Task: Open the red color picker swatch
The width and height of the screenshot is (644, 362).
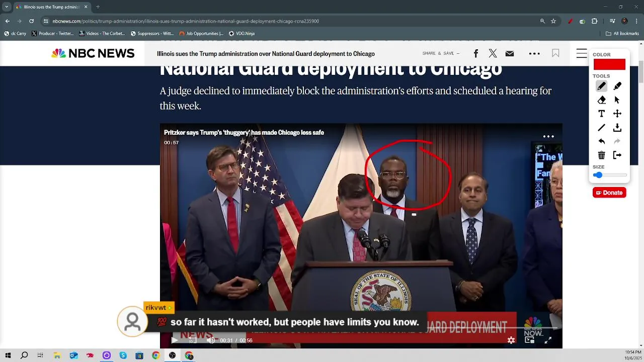Action: 609,64
